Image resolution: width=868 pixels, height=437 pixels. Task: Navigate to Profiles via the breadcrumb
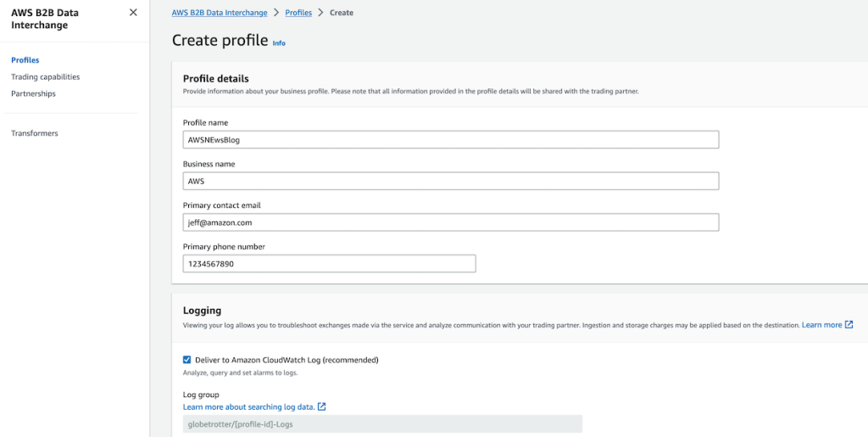click(298, 13)
